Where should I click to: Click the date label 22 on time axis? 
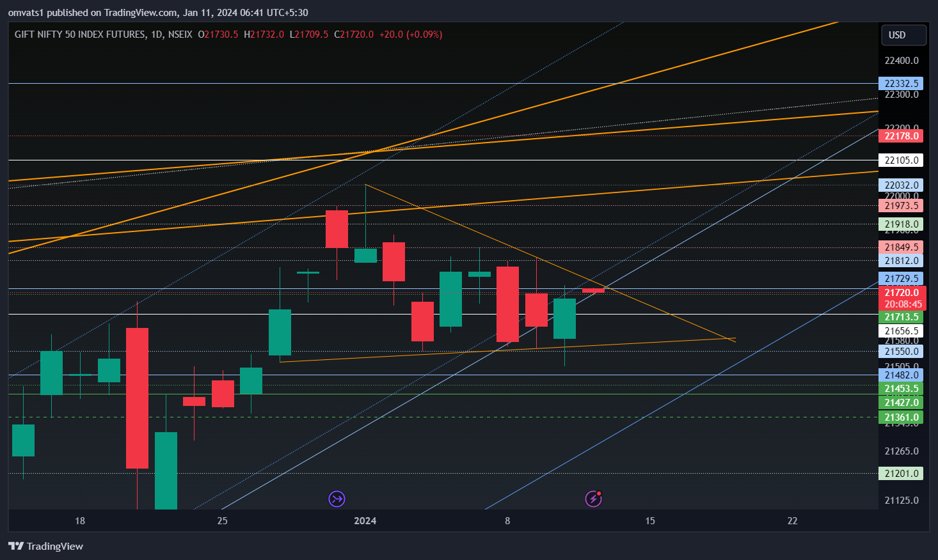(793, 521)
